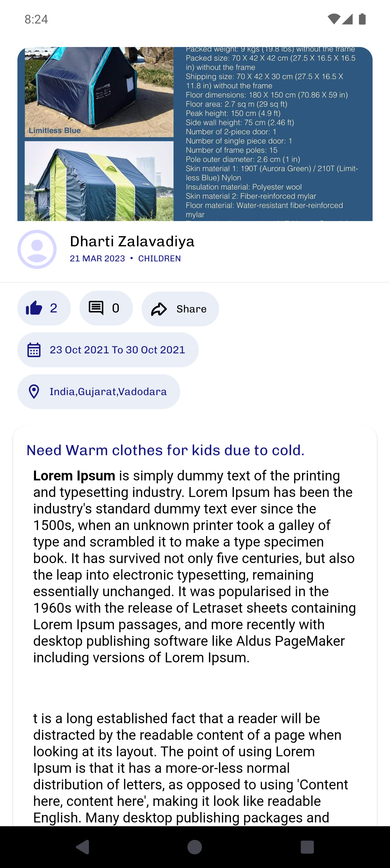Tap the like count of 2
Image resolution: width=390 pixels, height=868 pixels.
click(54, 308)
